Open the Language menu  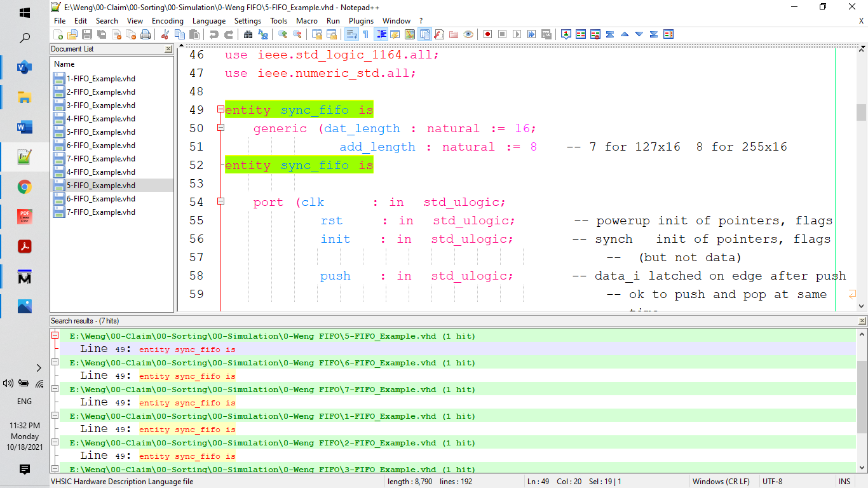click(x=209, y=21)
